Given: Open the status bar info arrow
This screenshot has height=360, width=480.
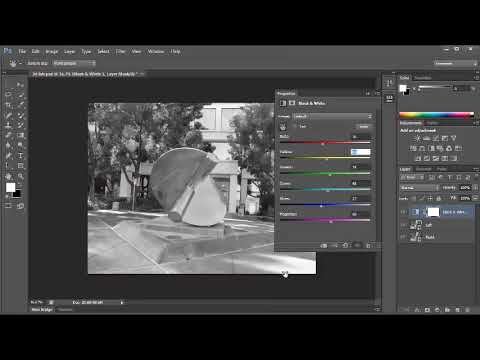Looking at the screenshot, I should click(122, 303).
